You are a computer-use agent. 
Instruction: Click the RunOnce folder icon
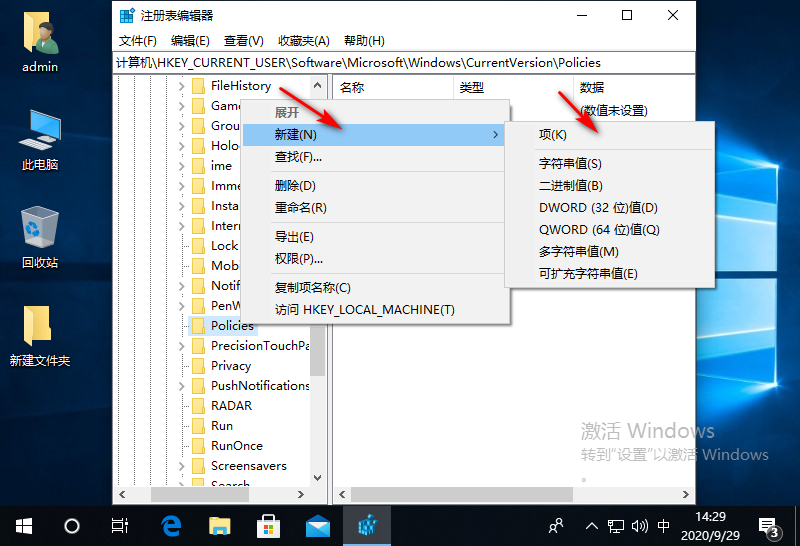click(198, 446)
